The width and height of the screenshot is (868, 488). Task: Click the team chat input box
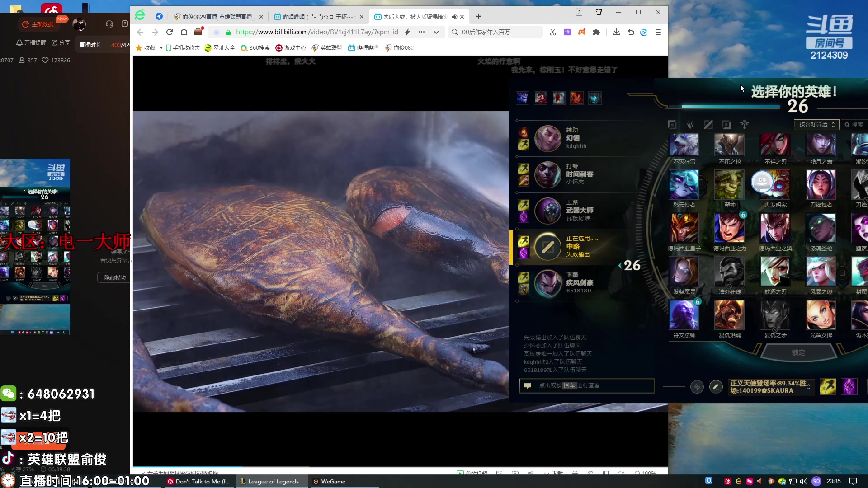pyautogui.click(x=586, y=385)
